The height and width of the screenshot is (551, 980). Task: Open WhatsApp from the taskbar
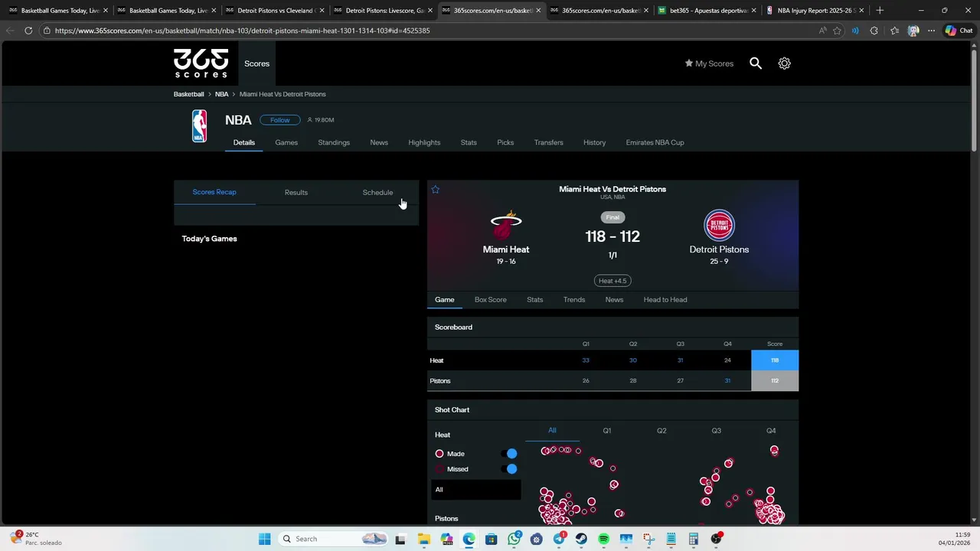point(514,539)
